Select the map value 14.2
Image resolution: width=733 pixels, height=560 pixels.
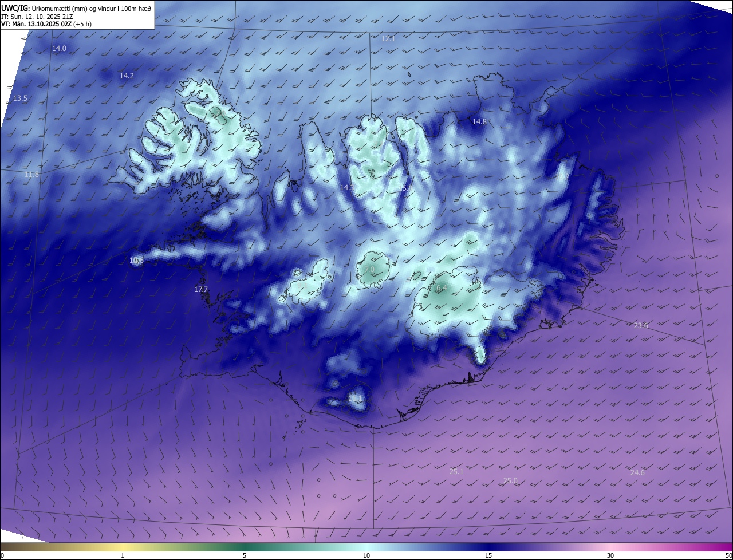(127, 76)
